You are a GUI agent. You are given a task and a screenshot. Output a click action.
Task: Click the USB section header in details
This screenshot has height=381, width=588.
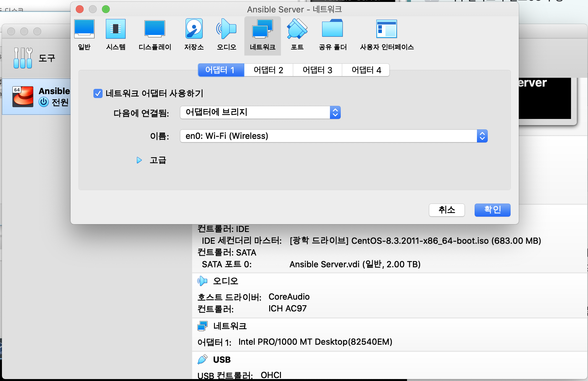222,360
